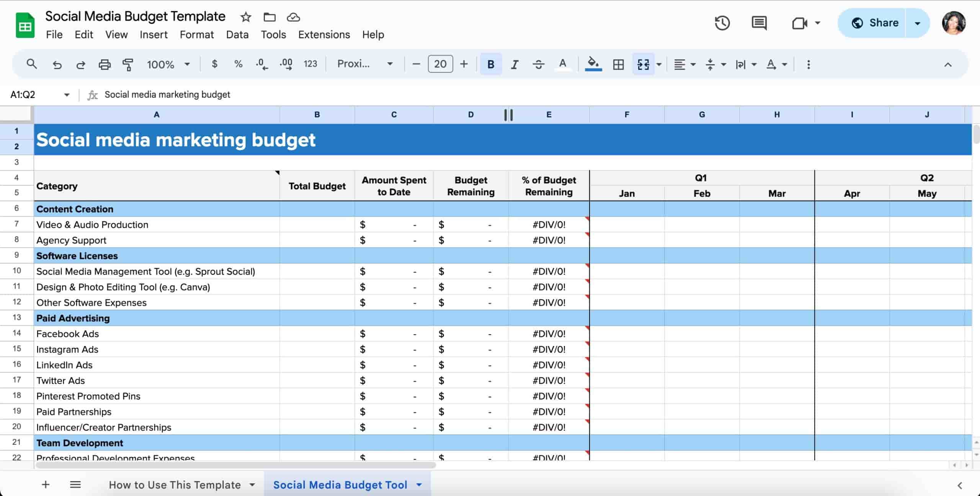This screenshot has height=496, width=980.
Task: Open version history
Action: (x=723, y=23)
